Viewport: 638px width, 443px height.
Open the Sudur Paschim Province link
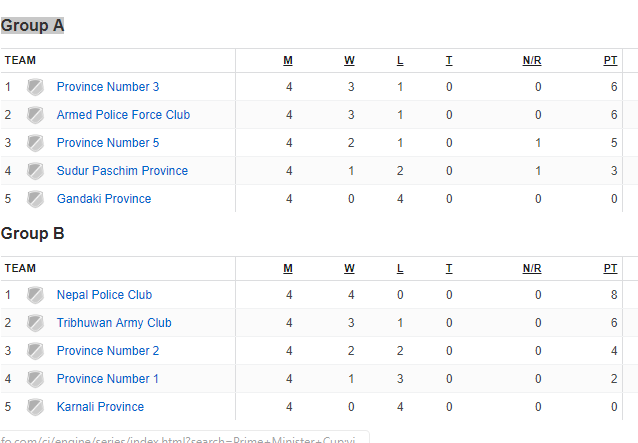pyautogui.click(x=122, y=171)
